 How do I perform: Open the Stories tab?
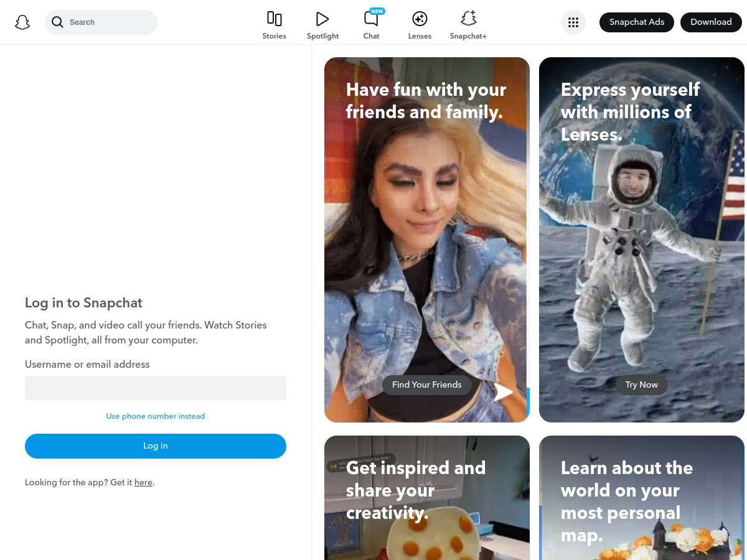(x=274, y=26)
